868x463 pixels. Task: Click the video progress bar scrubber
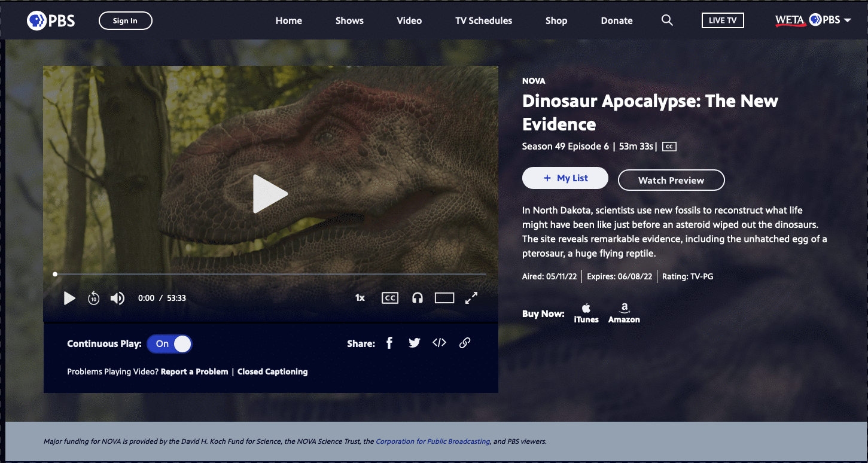[x=55, y=274]
